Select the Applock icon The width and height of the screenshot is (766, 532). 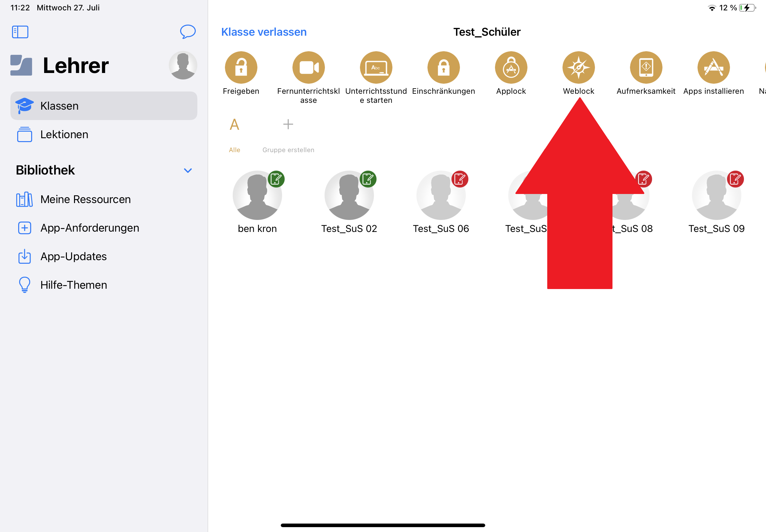(x=511, y=68)
